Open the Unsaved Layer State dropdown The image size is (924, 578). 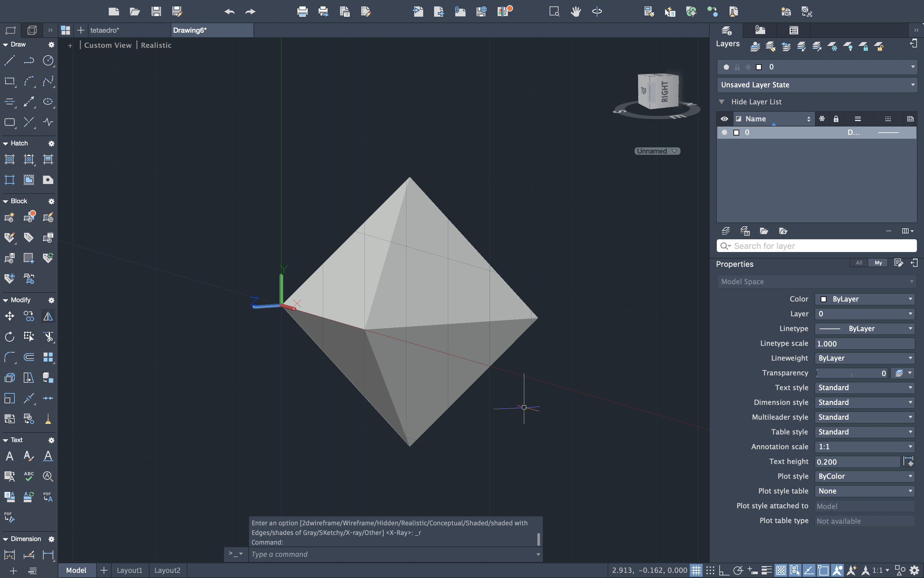coord(817,85)
